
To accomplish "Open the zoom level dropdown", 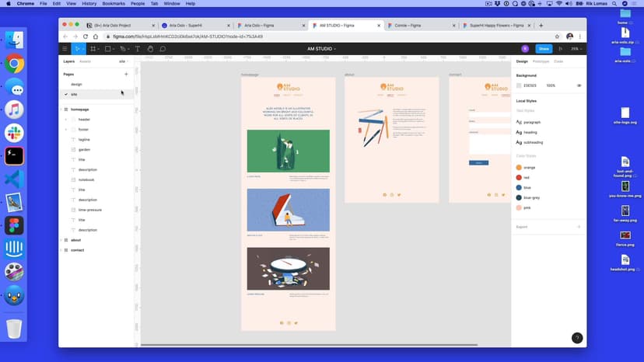I will pos(576,49).
